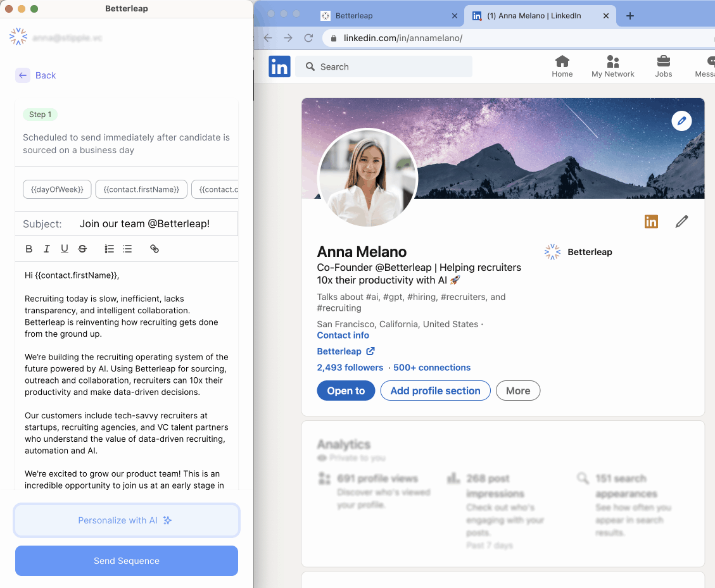This screenshot has height=588, width=715.
Task: Open the Betterleap logo in app header
Action: [x=18, y=37]
